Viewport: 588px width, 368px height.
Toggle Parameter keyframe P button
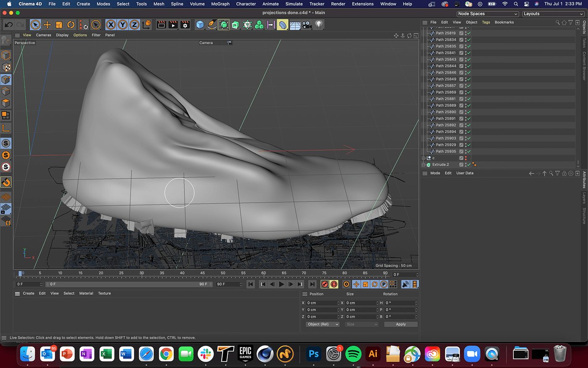[x=383, y=284]
